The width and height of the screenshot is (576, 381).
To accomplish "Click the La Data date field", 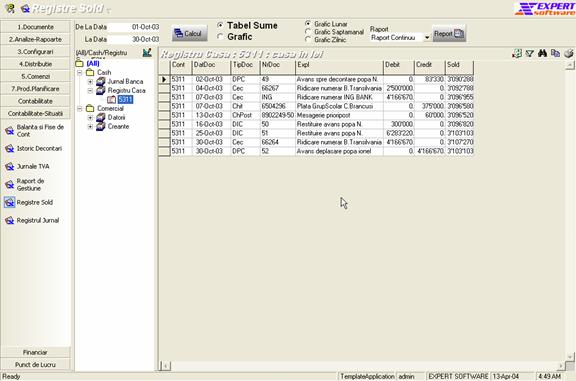I will 134,39.
